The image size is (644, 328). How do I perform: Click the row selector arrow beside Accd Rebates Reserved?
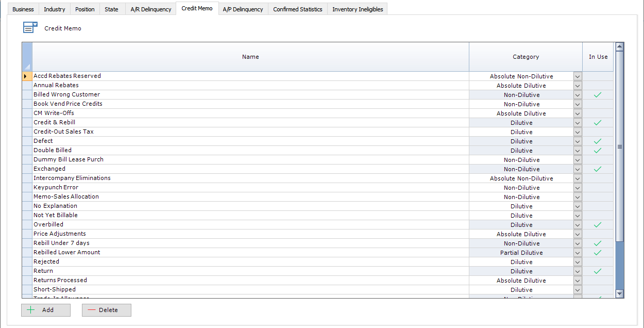(26, 76)
